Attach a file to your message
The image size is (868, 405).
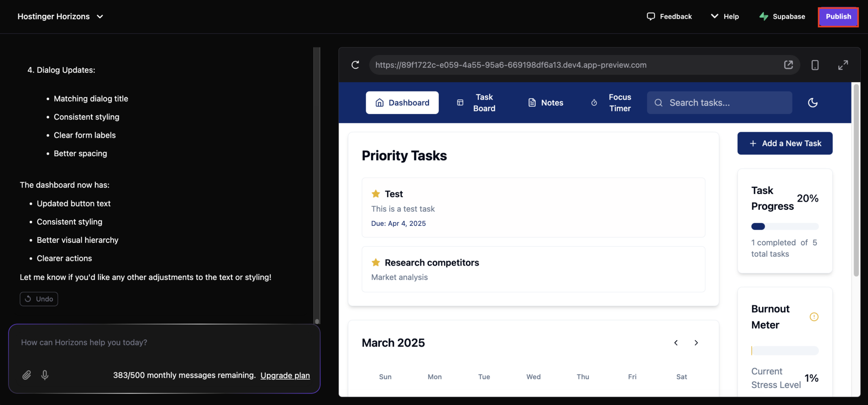[x=27, y=375]
